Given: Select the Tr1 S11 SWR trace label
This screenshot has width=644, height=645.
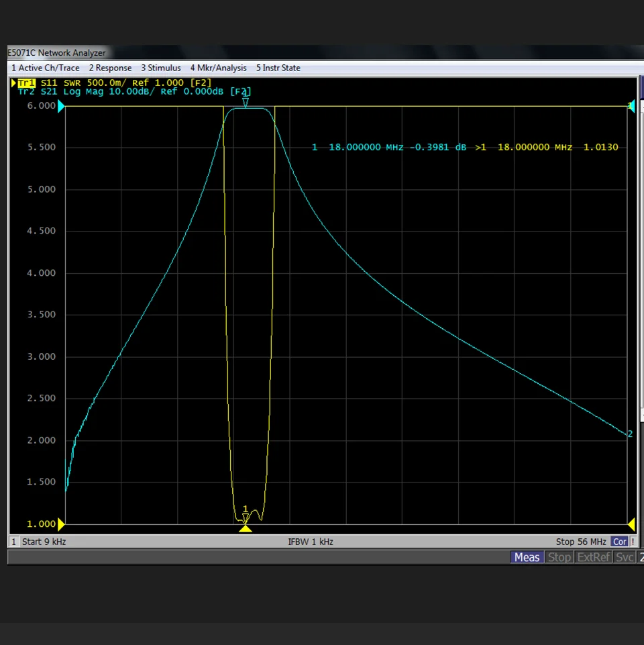Looking at the screenshot, I should (x=114, y=83).
